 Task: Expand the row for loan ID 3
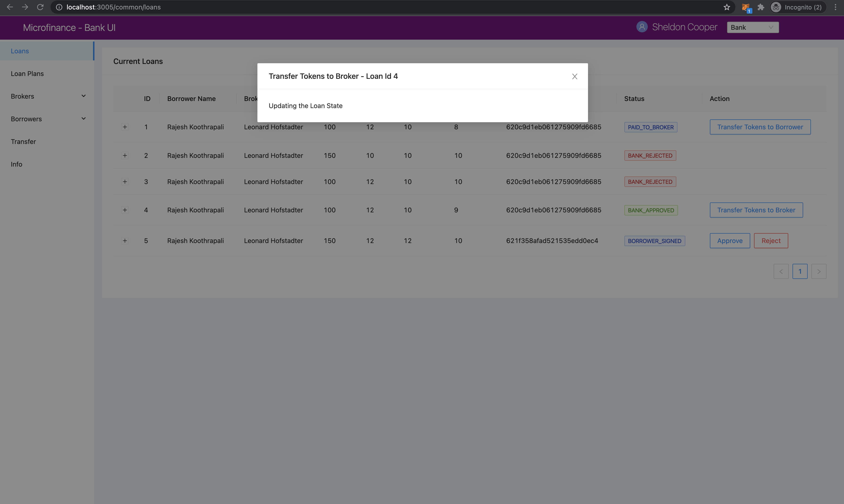click(x=125, y=182)
